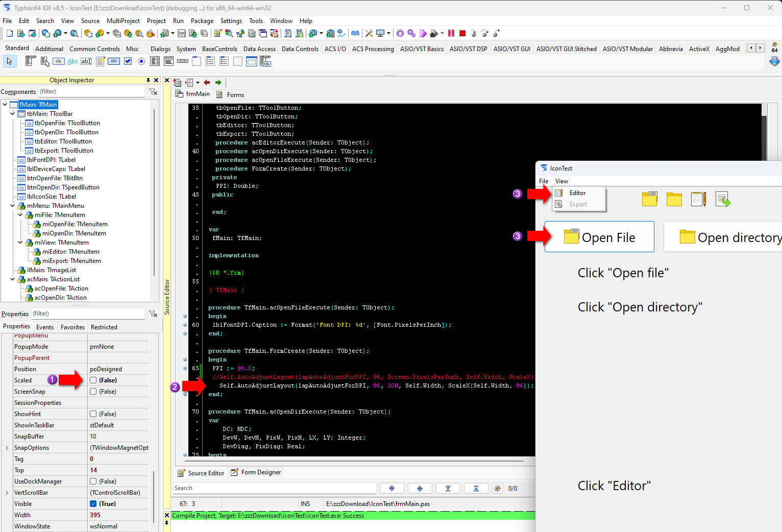Switch to the Common Controls palette tab
The image size is (782, 532).
(94, 49)
